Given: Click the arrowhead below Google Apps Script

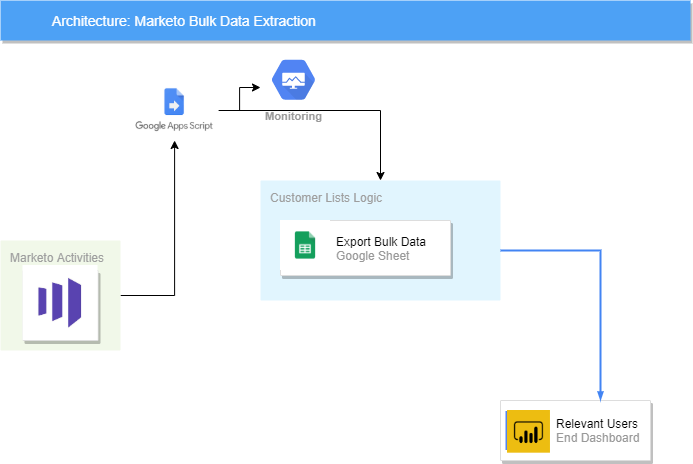Looking at the screenshot, I should tap(175, 145).
